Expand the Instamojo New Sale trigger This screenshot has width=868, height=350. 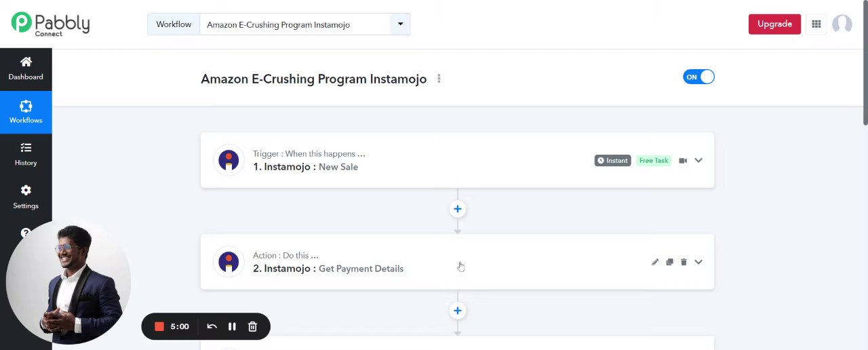point(698,161)
